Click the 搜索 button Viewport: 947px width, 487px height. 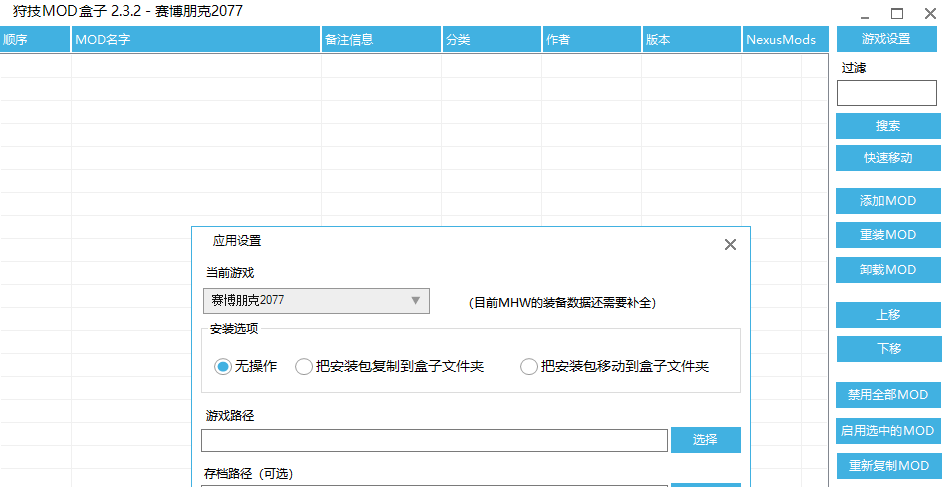tap(888, 126)
